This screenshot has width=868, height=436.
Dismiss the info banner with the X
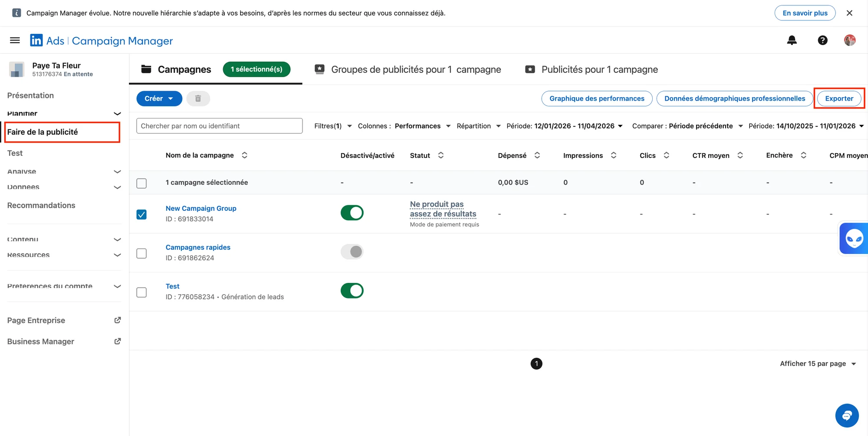[x=849, y=13]
